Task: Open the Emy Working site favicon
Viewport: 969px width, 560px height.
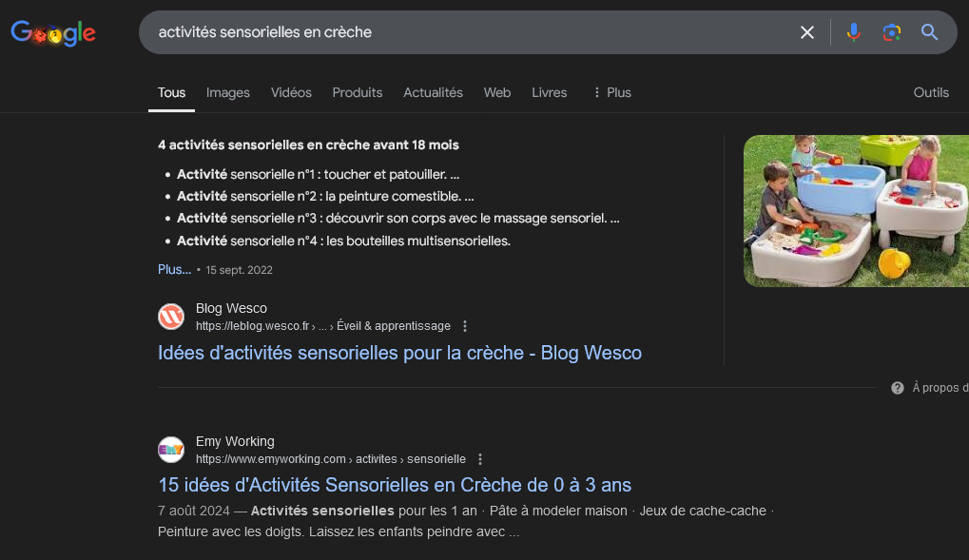Action: (x=171, y=450)
